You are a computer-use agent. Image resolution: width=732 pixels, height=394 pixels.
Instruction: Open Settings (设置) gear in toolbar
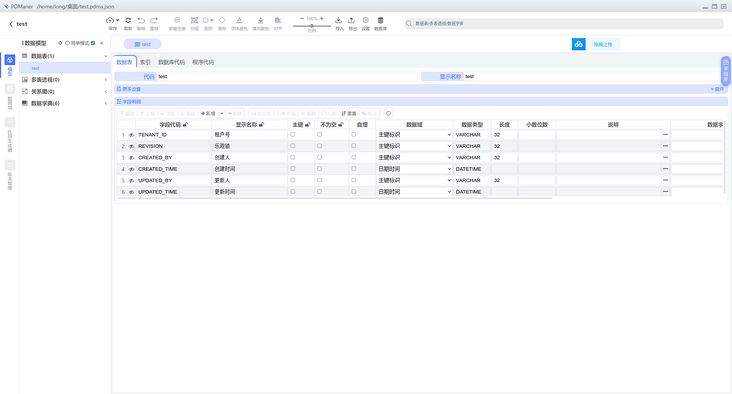[366, 20]
